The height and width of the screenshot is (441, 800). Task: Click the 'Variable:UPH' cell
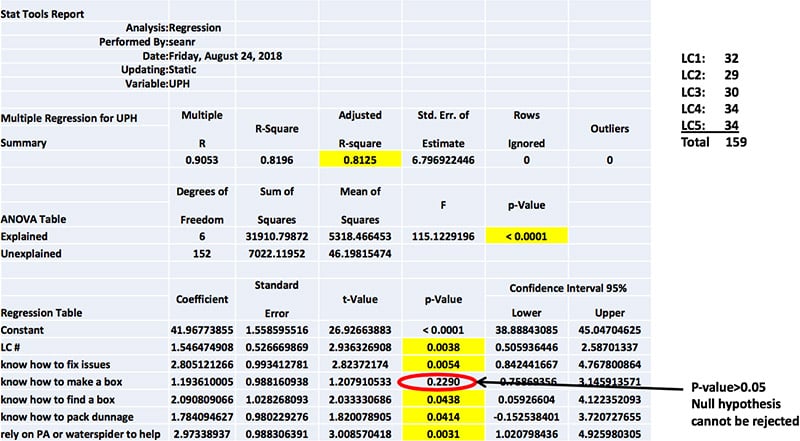[x=157, y=83]
